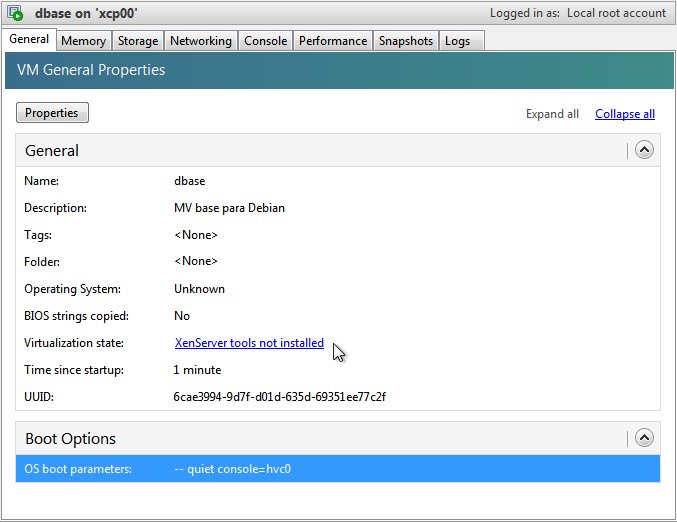Click the Expand all link
The image size is (677, 522).
pyautogui.click(x=552, y=114)
